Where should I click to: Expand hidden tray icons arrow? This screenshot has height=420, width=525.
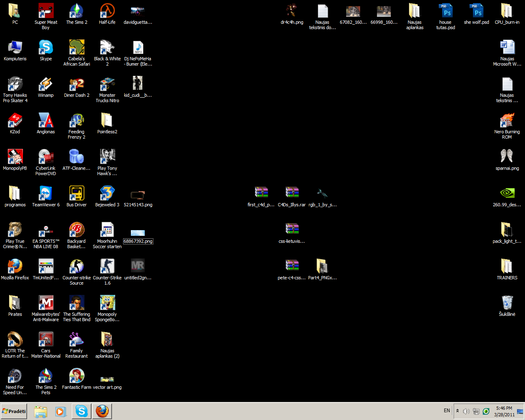pos(458,411)
